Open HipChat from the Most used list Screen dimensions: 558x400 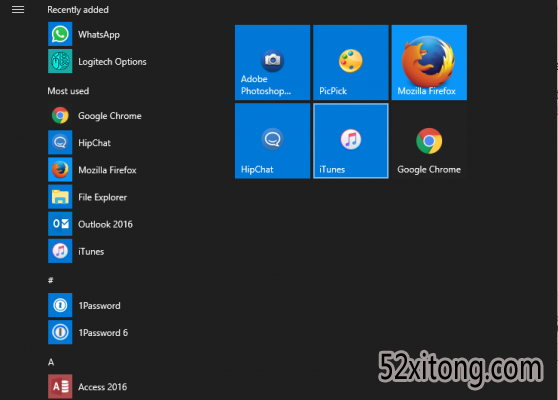[x=60, y=143]
